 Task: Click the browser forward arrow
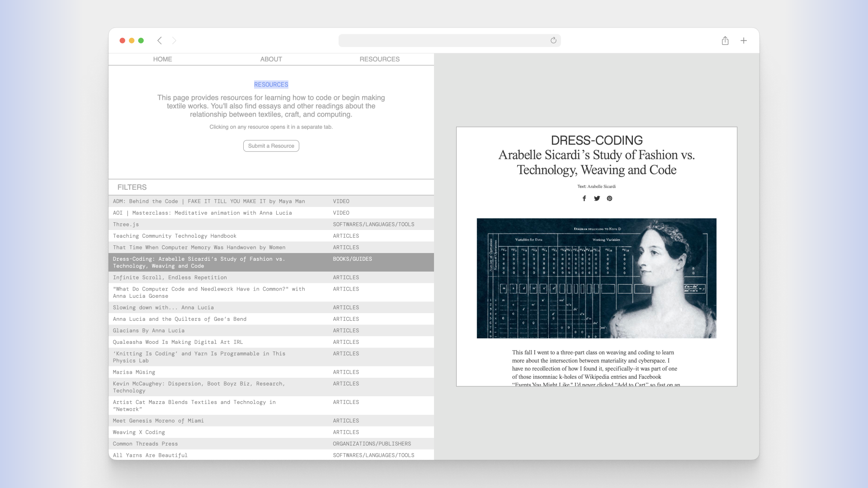pos(174,41)
